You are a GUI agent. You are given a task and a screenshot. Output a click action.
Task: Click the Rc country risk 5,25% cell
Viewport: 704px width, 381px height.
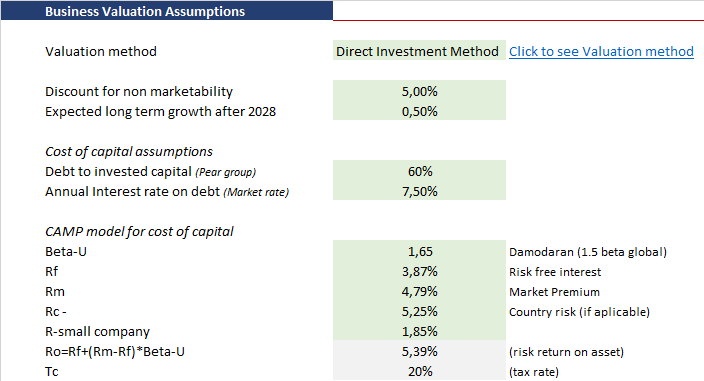[419, 311]
